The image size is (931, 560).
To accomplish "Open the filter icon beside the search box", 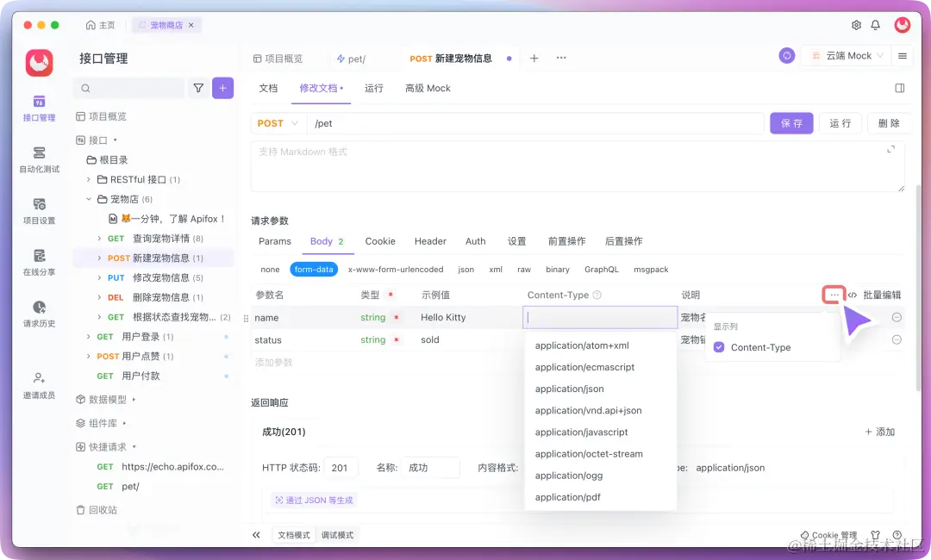I will pyautogui.click(x=198, y=88).
